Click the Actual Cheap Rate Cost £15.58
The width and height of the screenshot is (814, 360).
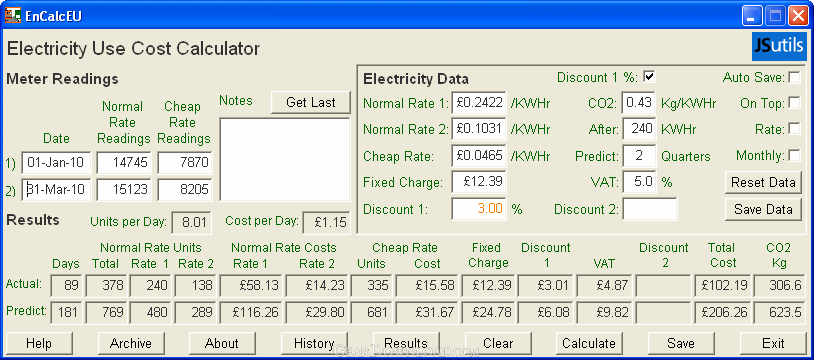tap(427, 285)
